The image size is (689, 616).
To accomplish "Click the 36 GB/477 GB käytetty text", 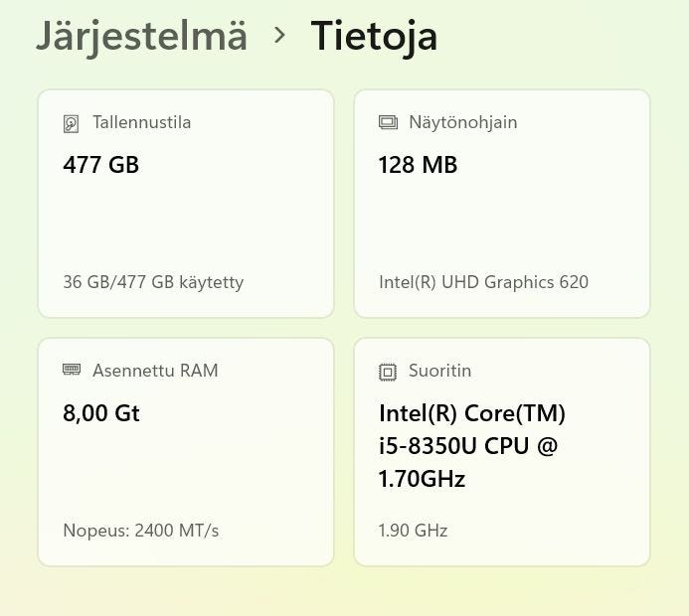I will point(153,282).
